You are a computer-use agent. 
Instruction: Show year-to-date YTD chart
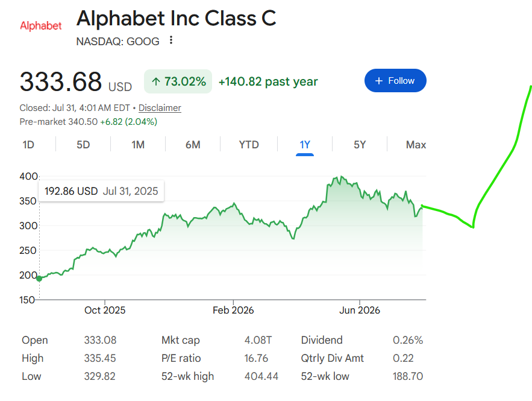click(x=249, y=145)
